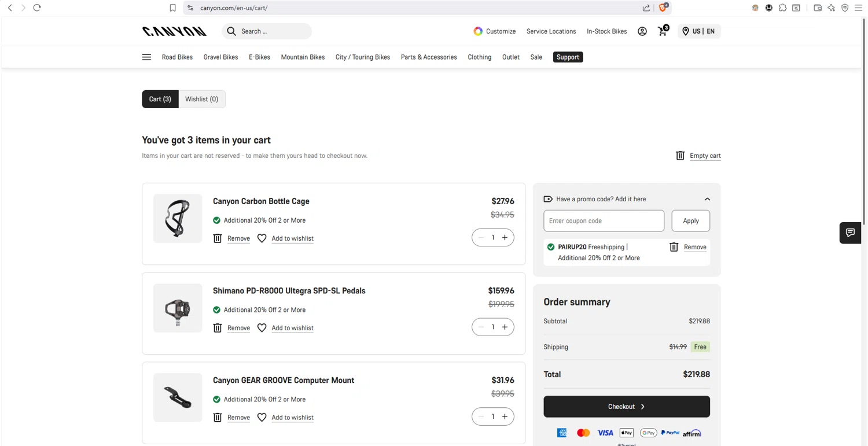Bookmark this page icon
The height and width of the screenshot is (446, 868).
point(172,8)
